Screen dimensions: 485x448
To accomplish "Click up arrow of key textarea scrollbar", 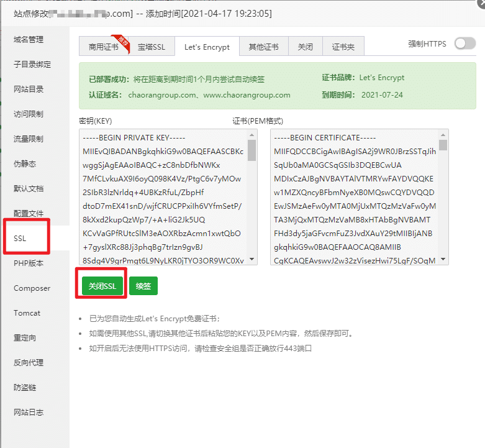I will coord(252,135).
